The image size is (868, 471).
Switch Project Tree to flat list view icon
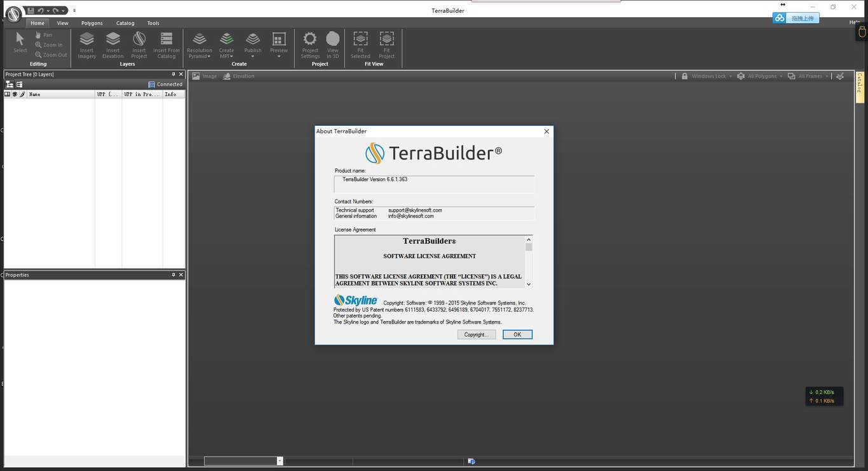click(19, 84)
